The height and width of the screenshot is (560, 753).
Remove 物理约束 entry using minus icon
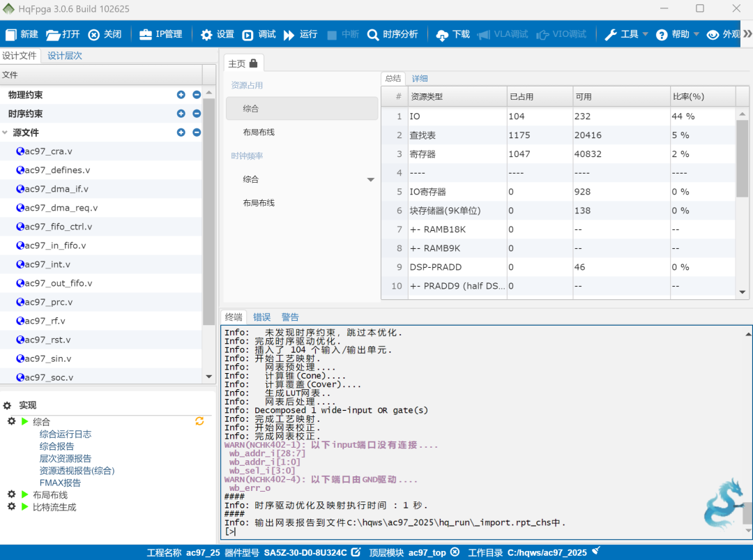[197, 95]
